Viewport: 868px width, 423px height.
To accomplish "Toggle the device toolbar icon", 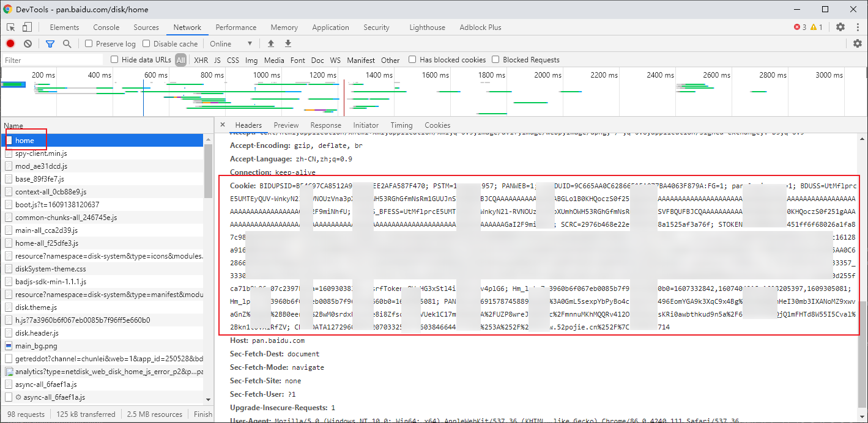I will coord(27,27).
